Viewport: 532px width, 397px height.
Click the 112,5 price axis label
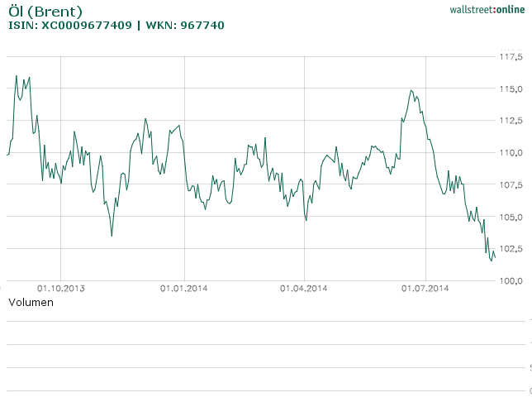click(510, 121)
